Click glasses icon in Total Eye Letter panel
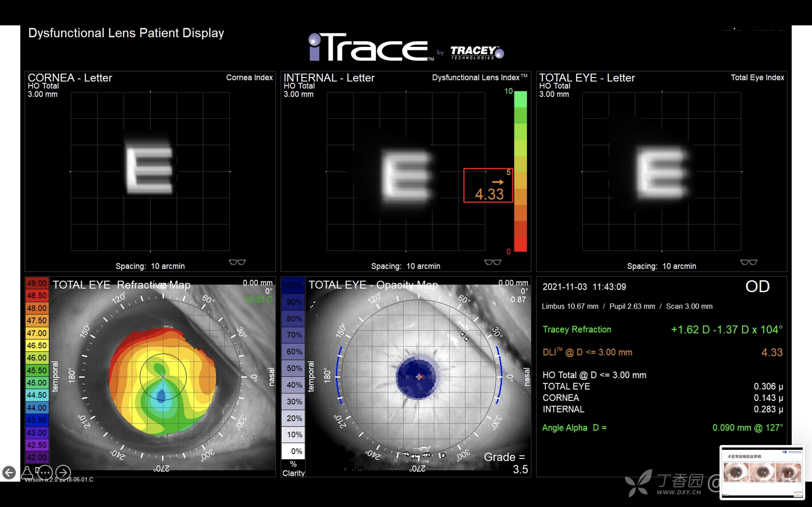Image resolution: width=812 pixels, height=507 pixels. (x=749, y=262)
